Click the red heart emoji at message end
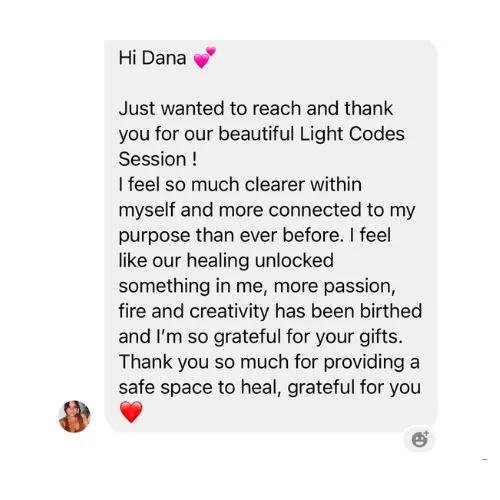The height and width of the screenshot is (500, 500). [131, 412]
